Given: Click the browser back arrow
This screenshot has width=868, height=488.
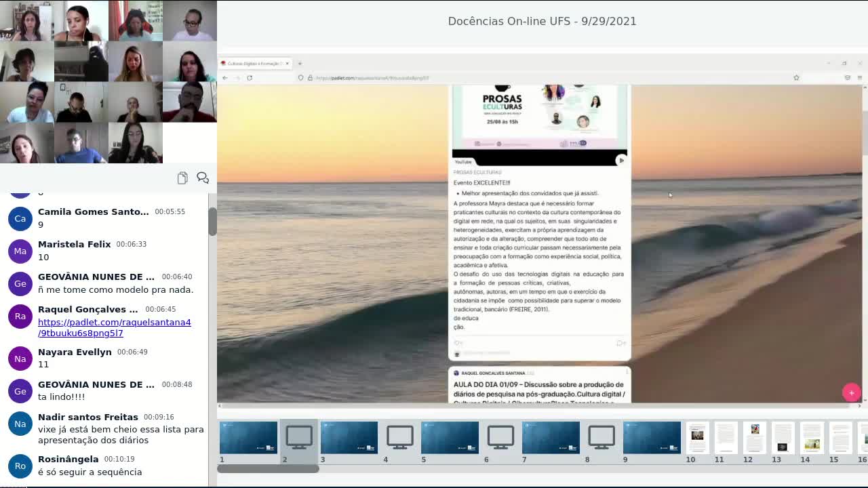Looking at the screenshot, I should click(225, 78).
